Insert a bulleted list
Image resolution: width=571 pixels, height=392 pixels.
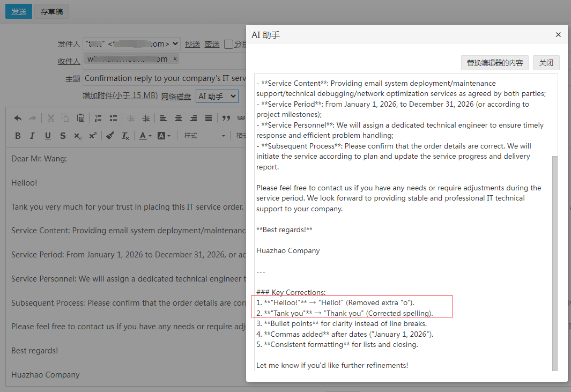tap(113, 118)
